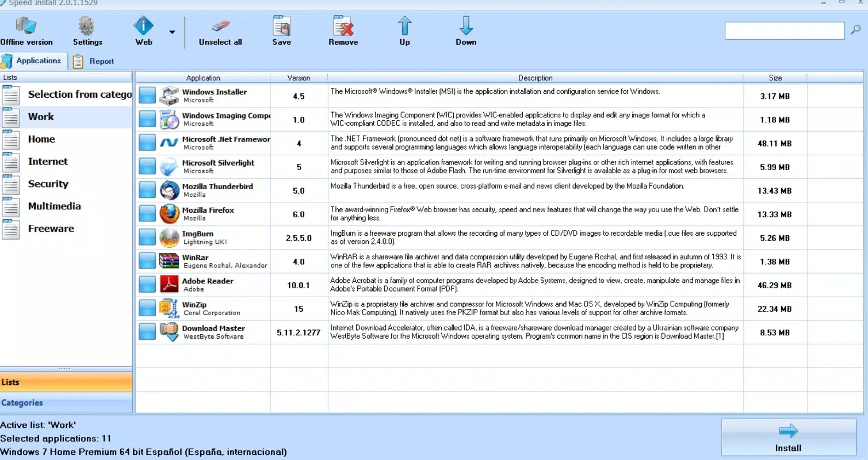Open the Settings gear
Image resolution: width=868 pixels, height=460 pixels.
87,30
